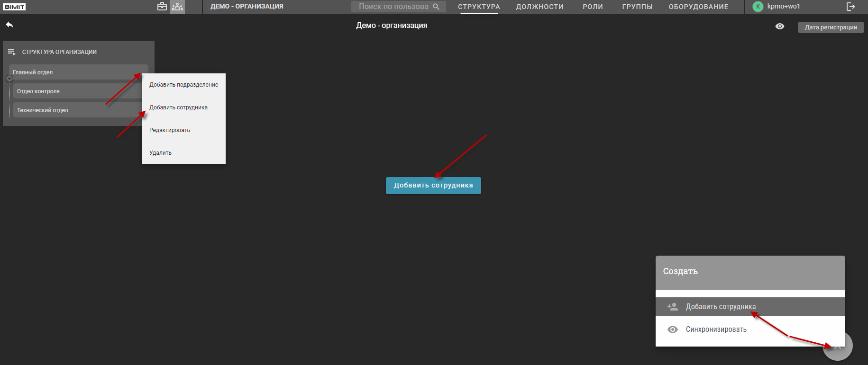The image size is (868, 365).
Task: Toggle the eye icon near Дата регистрации
Action: pyautogui.click(x=780, y=27)
